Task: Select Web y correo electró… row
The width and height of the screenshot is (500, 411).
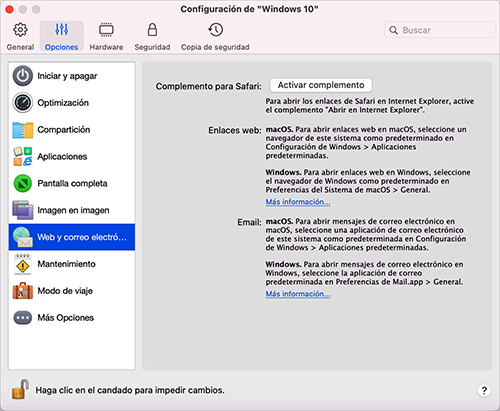Action: pyautogui.click(x=72, y=237)
